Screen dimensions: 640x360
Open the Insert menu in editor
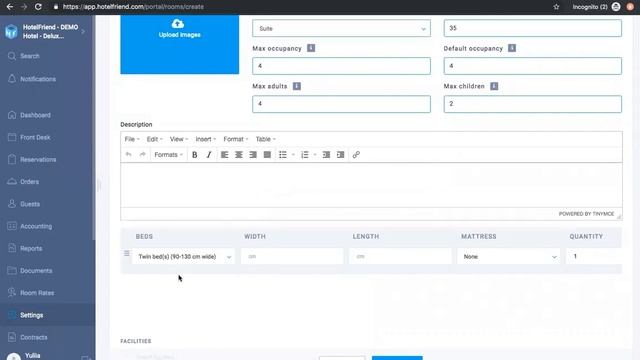tap(206, 139)
